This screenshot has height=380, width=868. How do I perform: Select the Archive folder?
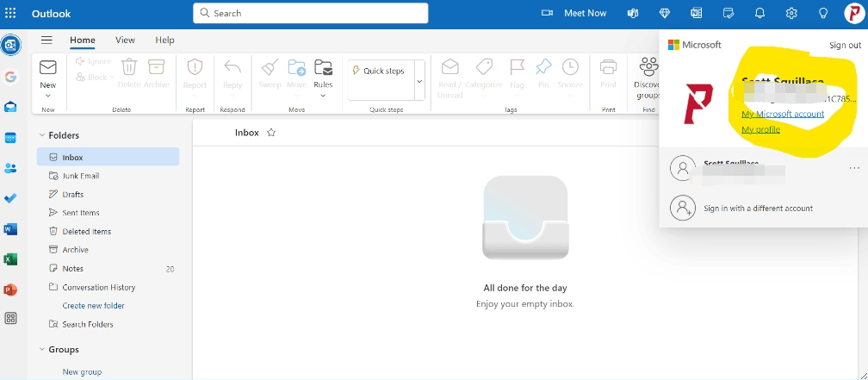108,250
